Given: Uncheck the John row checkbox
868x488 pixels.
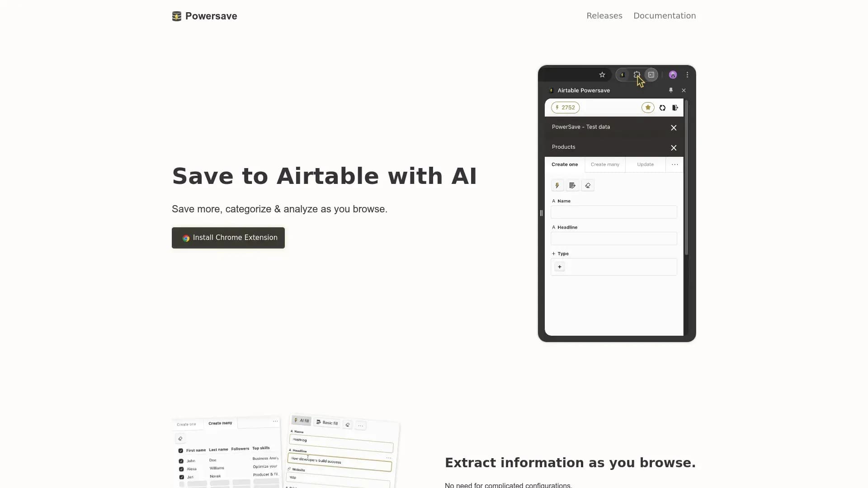Looking at the screenshot, I should point(181,461).
